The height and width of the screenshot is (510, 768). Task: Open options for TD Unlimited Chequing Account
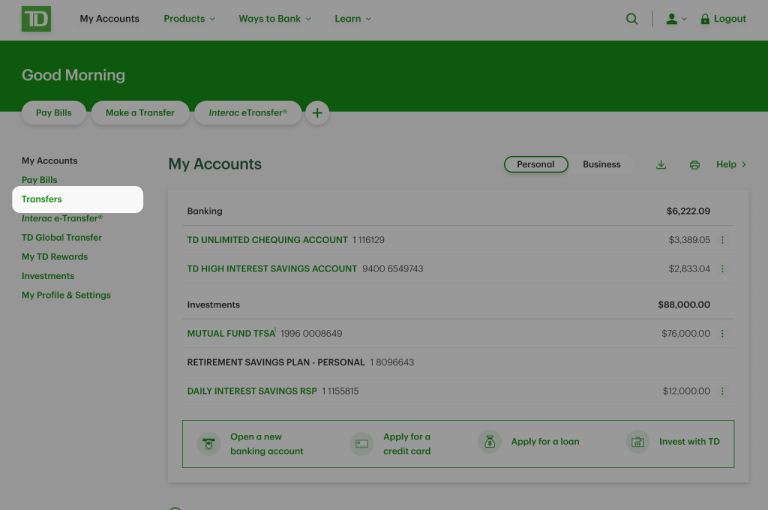[722, 240]
